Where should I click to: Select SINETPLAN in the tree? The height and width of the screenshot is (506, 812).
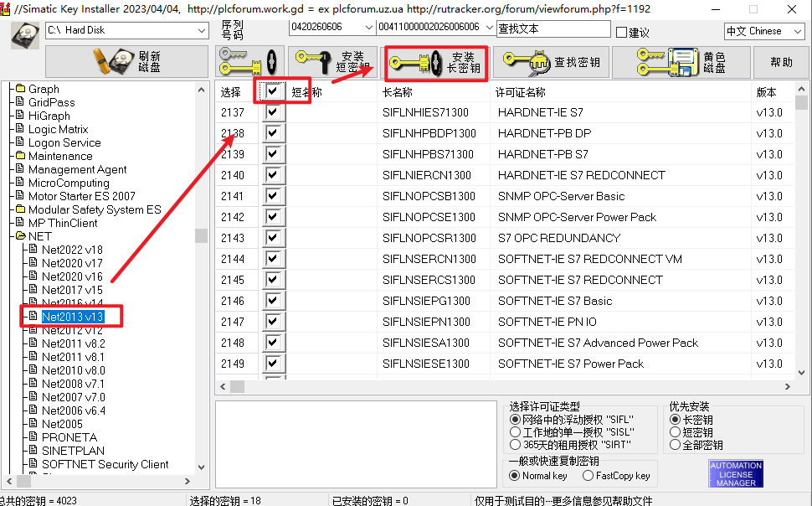click(x=73, y=451)
